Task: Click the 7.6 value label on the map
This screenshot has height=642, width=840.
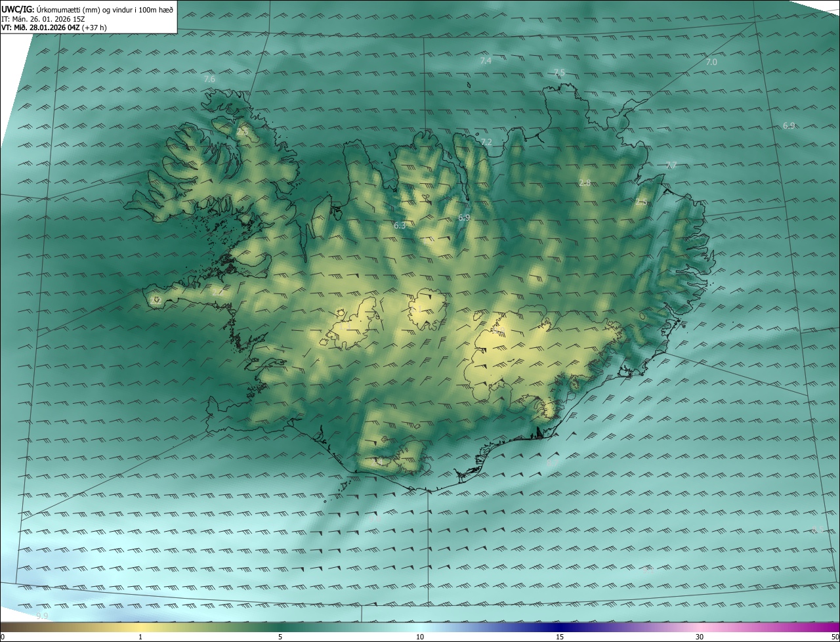Action: [x=209, y=79]
